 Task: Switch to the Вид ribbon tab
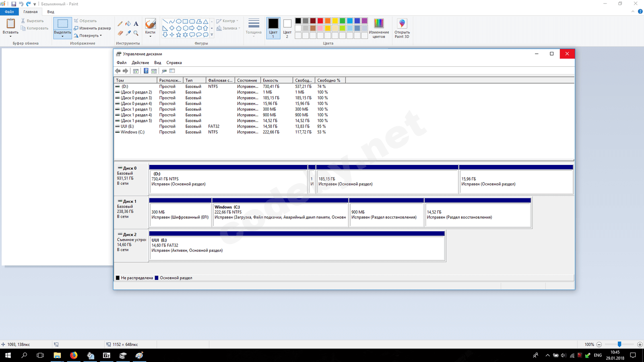click(51, 12)
